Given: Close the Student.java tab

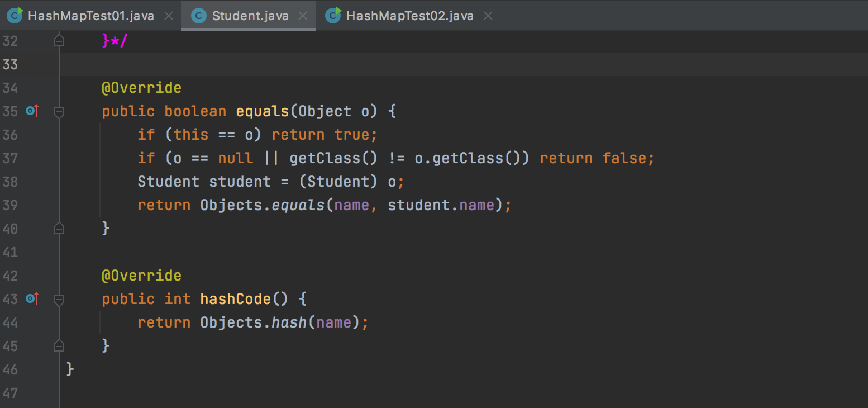Looking at the screenshot, I should pos(303,16).
